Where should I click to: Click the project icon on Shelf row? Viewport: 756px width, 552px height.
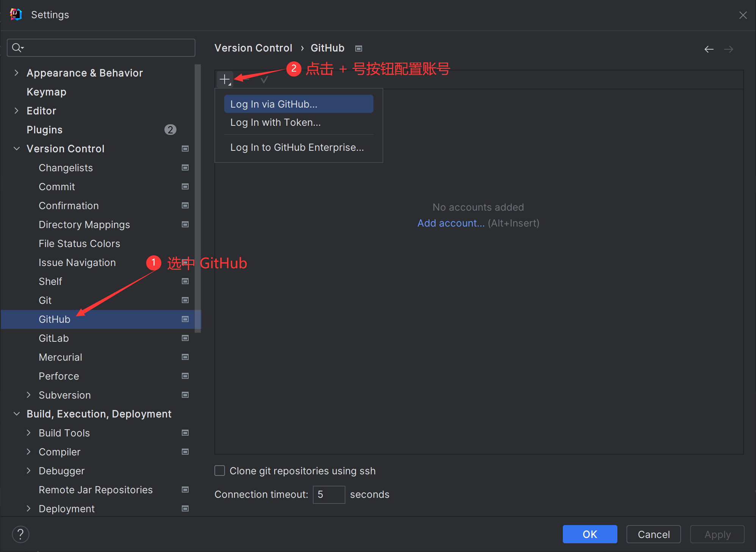pos(185,281)
